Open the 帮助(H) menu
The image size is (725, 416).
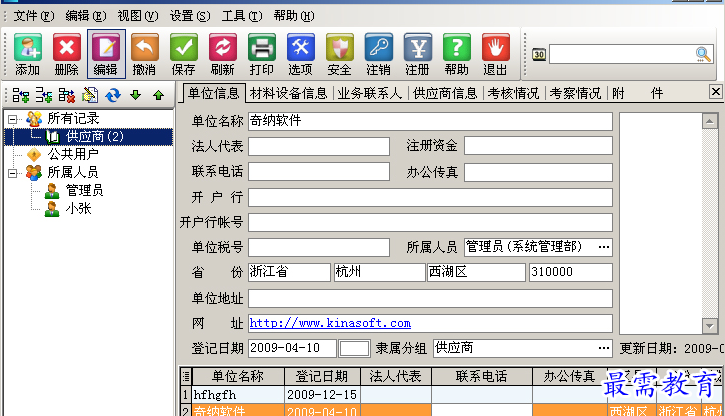pyautogui.click(x=294, y=16)
